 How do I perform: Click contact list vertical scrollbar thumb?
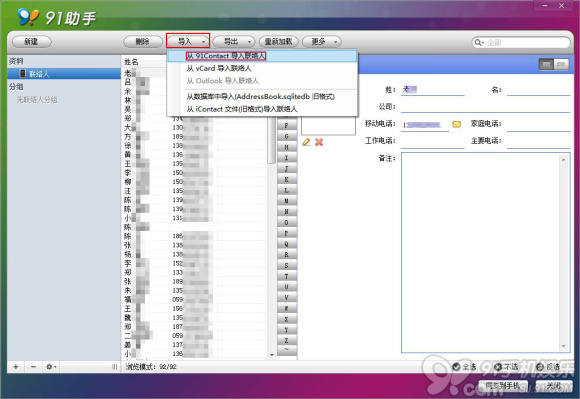click(x=272, y=142)
